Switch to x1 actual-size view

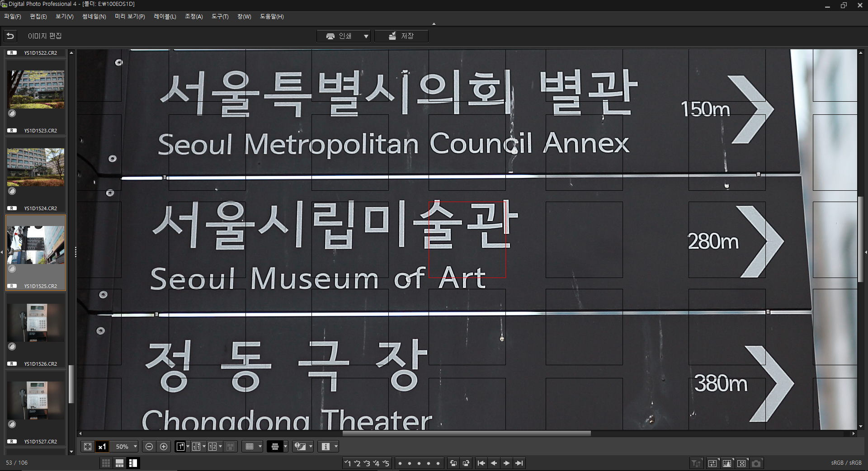point(102,447)
